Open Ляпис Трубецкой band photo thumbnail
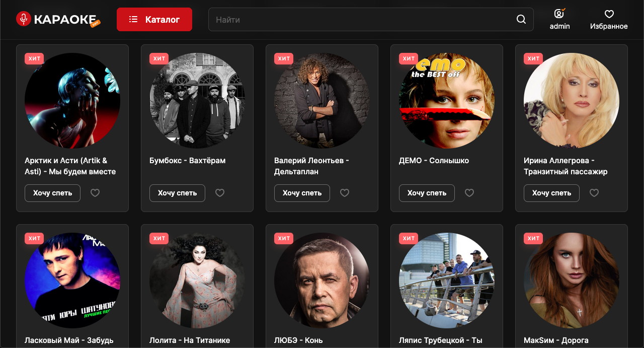 [x=447, y=281]
